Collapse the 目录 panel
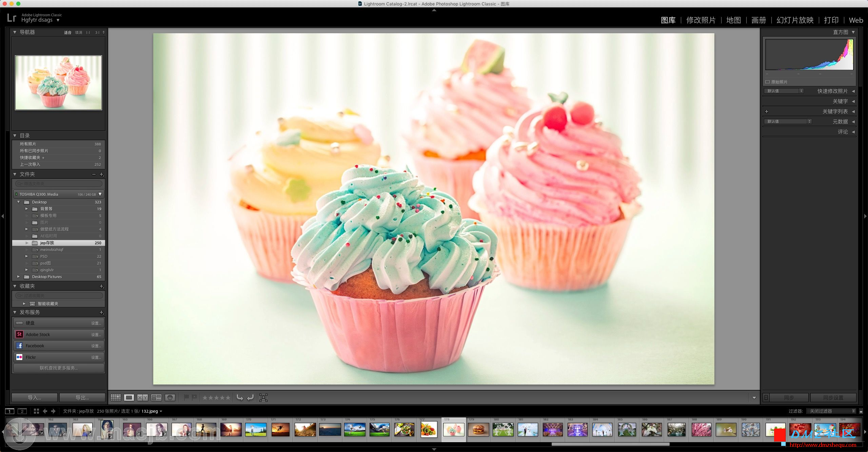The image size is (868, 452). tap(15, 136)
